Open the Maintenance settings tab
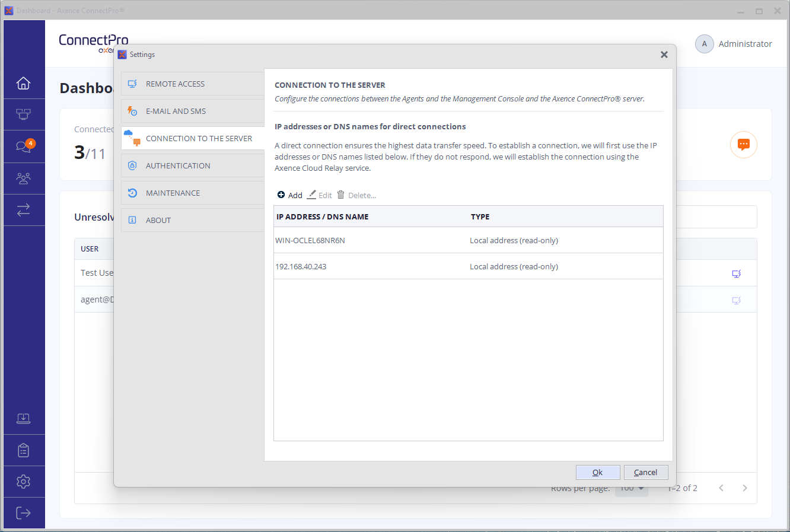Viewport: 790px width, 532px height. [x=193, y=193]
